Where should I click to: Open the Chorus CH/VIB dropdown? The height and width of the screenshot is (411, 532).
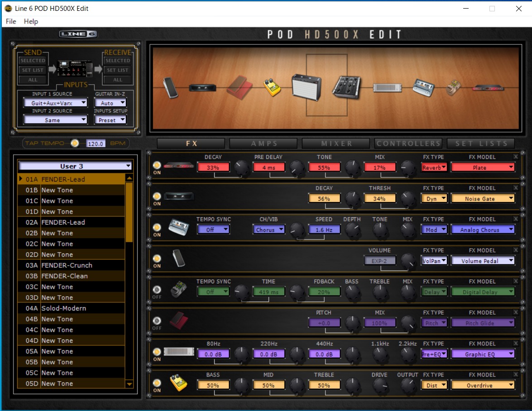[x=268, y=229]
